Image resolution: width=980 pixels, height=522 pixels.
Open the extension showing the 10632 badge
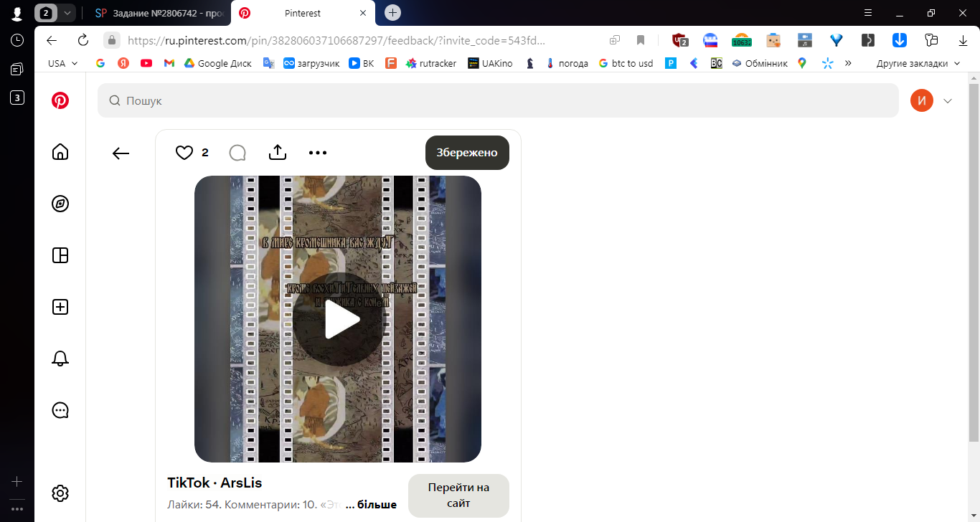pyautogui.click(x=741, y=40)
